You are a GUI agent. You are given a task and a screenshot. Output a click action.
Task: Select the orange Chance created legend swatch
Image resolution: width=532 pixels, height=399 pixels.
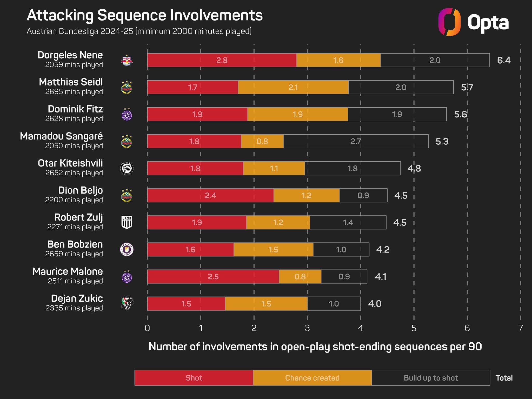tap(312, 378)
